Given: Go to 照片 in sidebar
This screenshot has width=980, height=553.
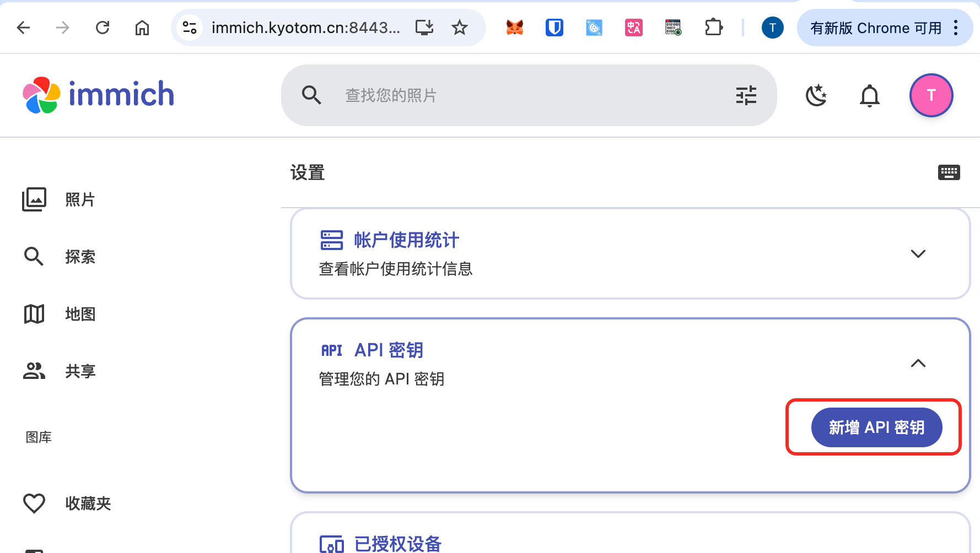Looking at the screenshot, I should tap(80, 199).
